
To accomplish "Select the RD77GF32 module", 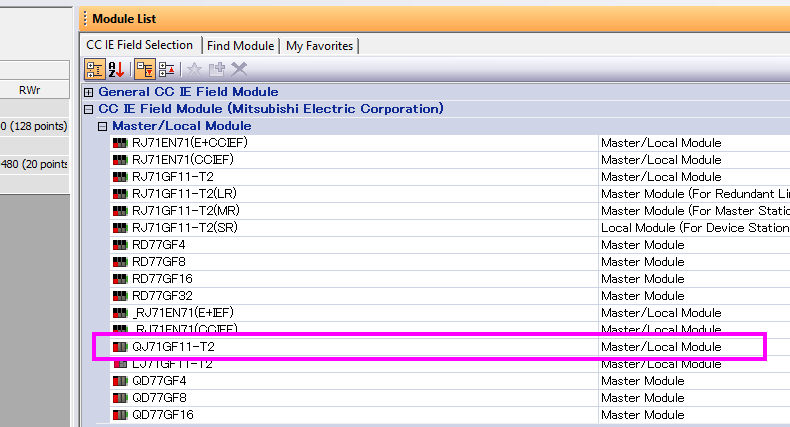I will tap(162, 296).
